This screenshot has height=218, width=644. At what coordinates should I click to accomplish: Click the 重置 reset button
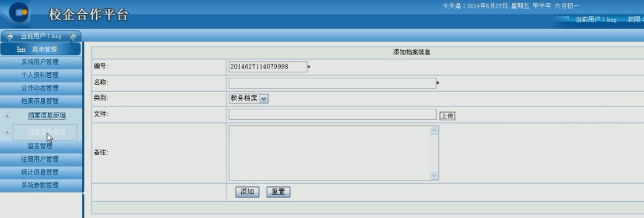pos(279,192)
